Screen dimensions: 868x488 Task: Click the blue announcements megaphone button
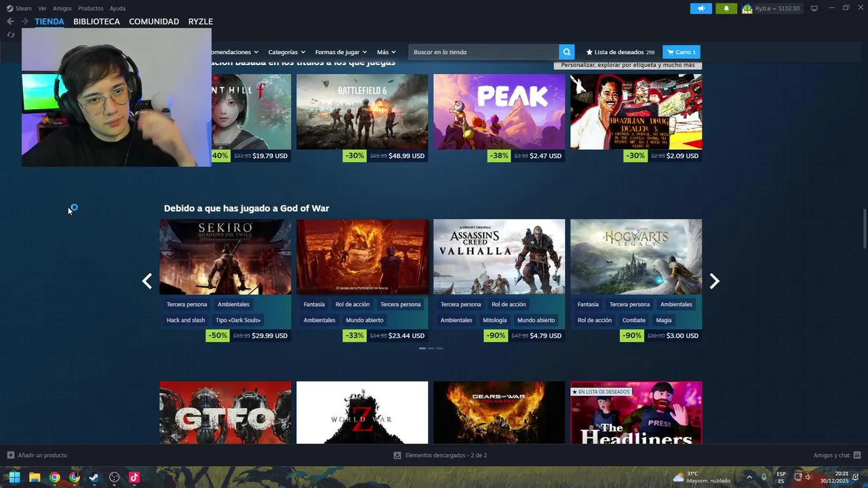(x=701, y=8)
